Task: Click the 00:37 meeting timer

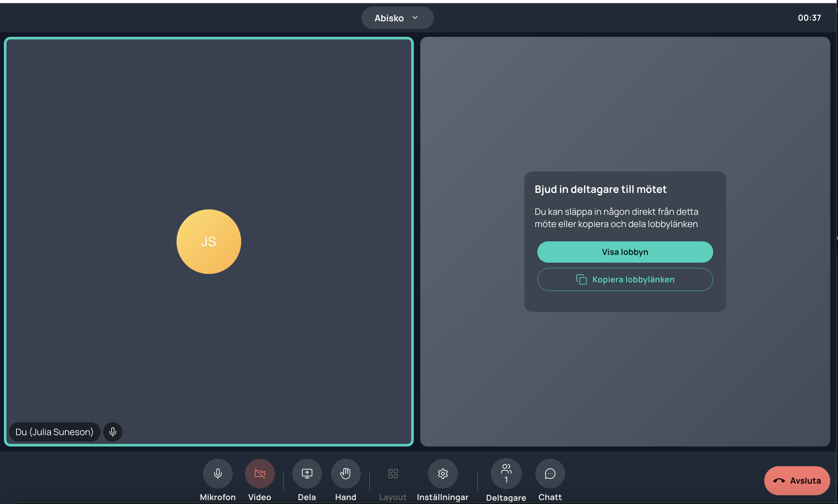Action: click(x=810, y=18)
